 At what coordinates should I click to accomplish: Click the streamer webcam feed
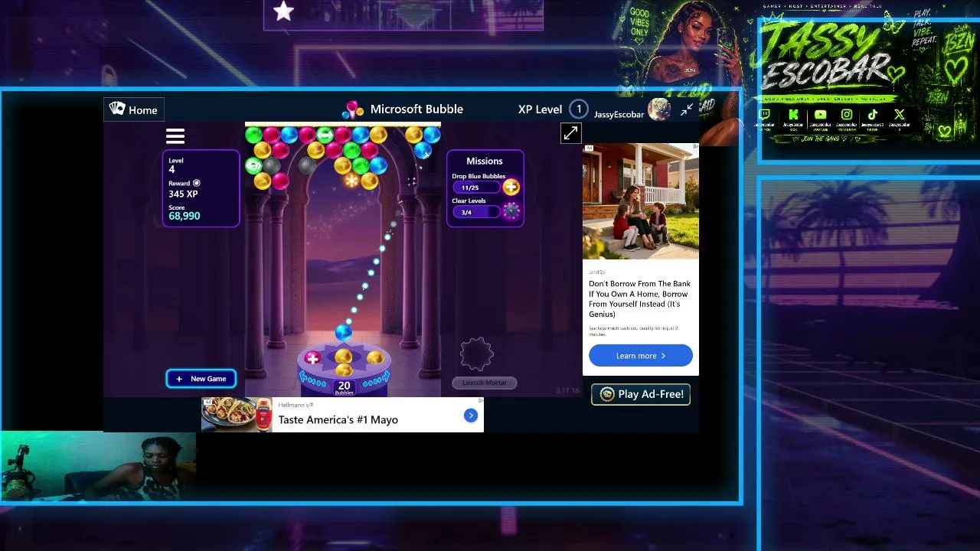click(x=98, y=467)
